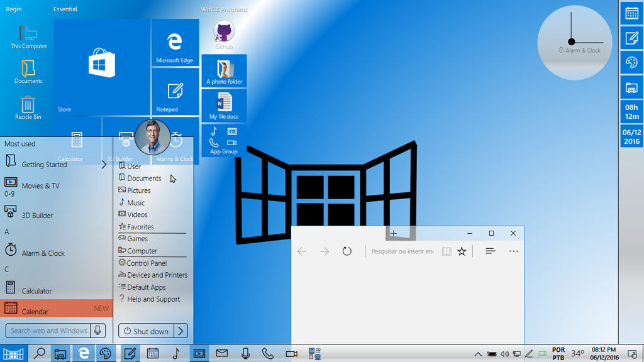Screen dimensions: 644x362
Task: Click the Edge address bar
Action: pos(402,251)
